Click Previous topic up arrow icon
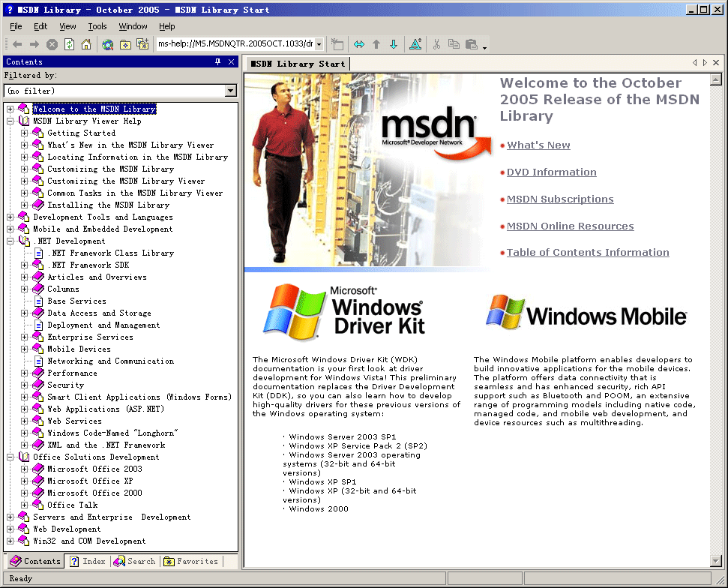The image size is (728, 588). coord(376,44)
